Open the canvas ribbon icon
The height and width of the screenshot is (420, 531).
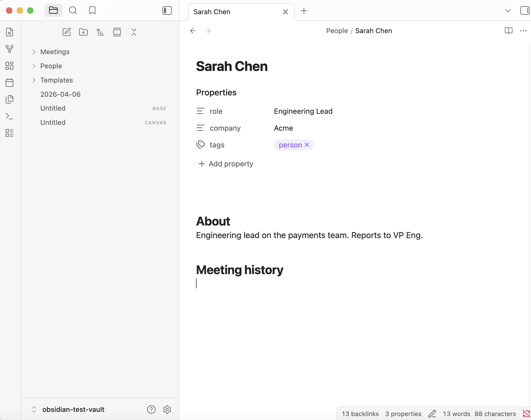[9, 66]
